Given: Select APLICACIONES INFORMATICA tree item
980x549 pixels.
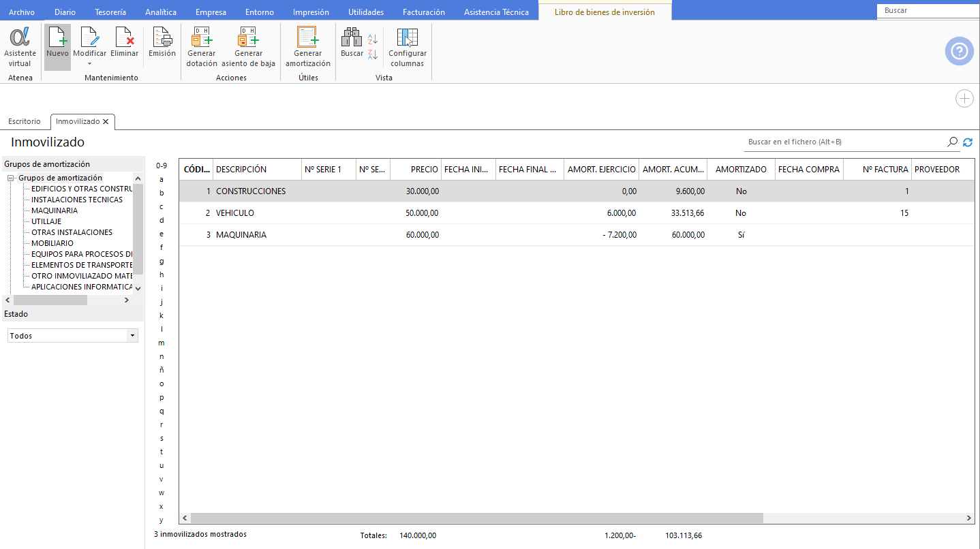Looking at the screenshot, I should coord(82,287).
